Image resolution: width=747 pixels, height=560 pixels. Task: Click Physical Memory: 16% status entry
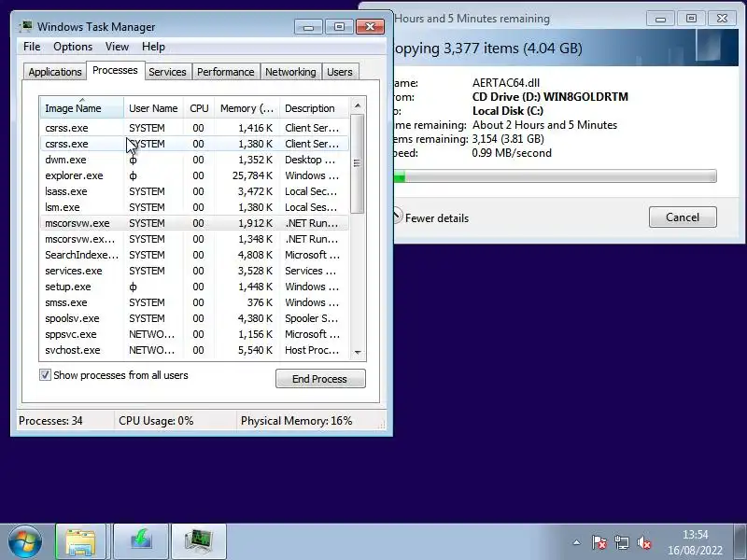tap(296, 421)
